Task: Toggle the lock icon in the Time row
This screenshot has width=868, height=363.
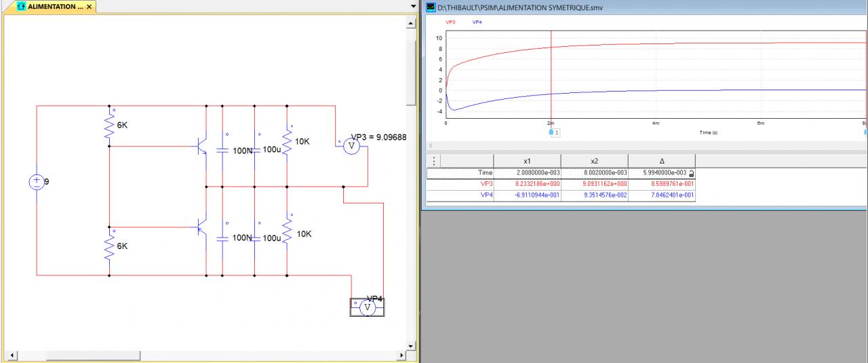Action: pyautogui.click(x=691, y=174)
